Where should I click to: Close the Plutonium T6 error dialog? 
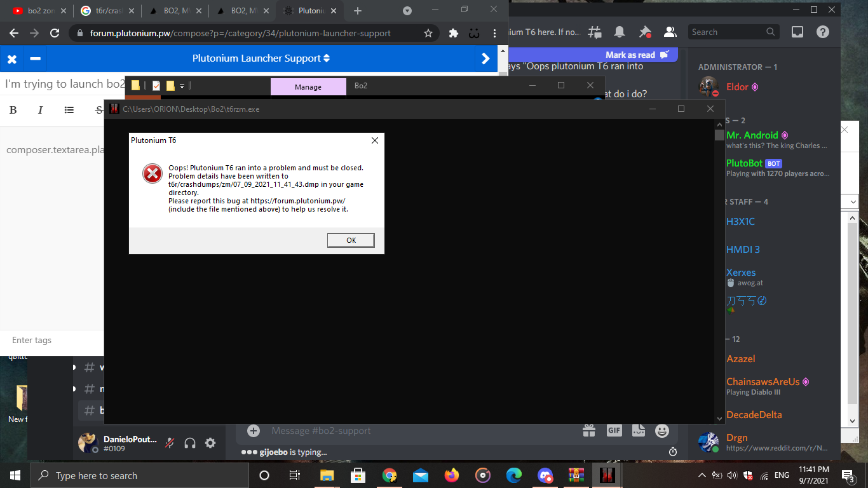pyautogui.click(x=375, y=140)
